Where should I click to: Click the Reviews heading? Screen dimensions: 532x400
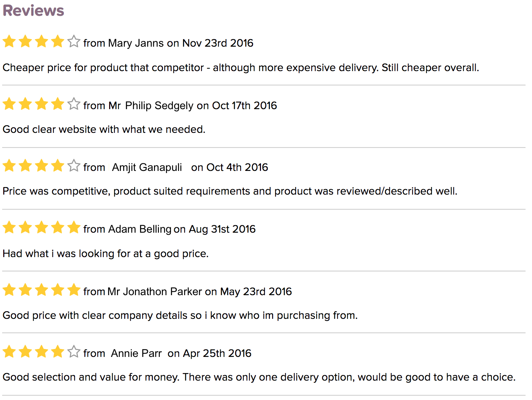33,10
